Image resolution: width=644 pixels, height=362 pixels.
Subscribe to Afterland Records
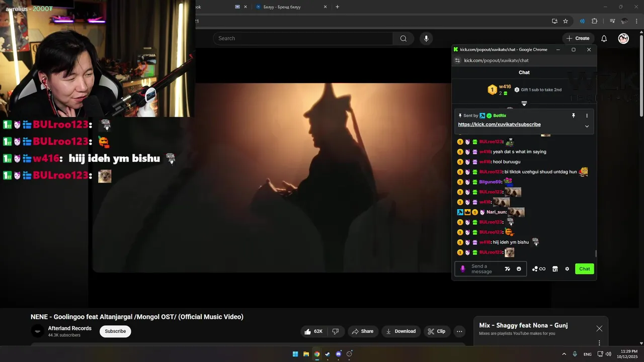click(x=115, y=331)
